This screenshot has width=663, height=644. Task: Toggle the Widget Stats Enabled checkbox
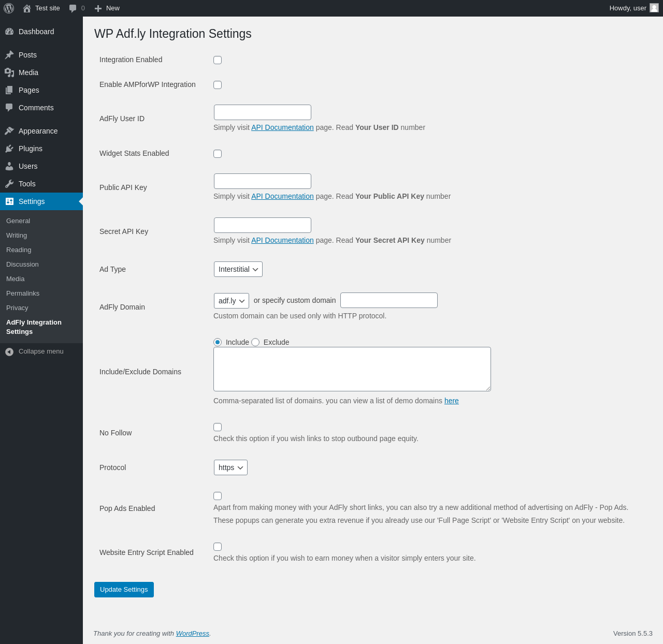coord(218,154)
